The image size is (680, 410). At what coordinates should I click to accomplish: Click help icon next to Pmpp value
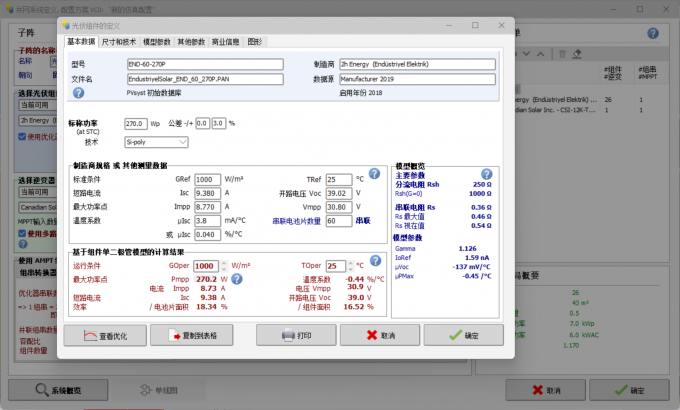point(237,279)
